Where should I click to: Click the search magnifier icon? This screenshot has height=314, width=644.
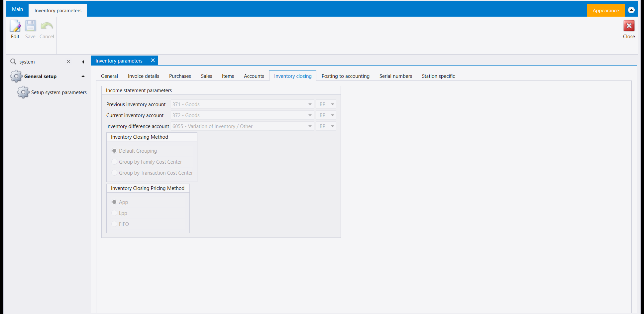click(13, 62)
